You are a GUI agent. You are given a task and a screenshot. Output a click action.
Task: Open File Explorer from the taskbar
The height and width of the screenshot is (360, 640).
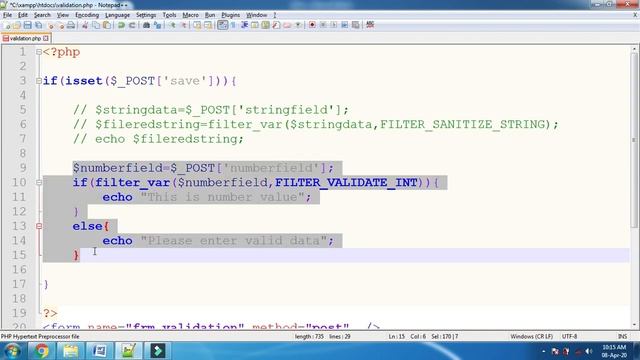click(x=70, y=351)
